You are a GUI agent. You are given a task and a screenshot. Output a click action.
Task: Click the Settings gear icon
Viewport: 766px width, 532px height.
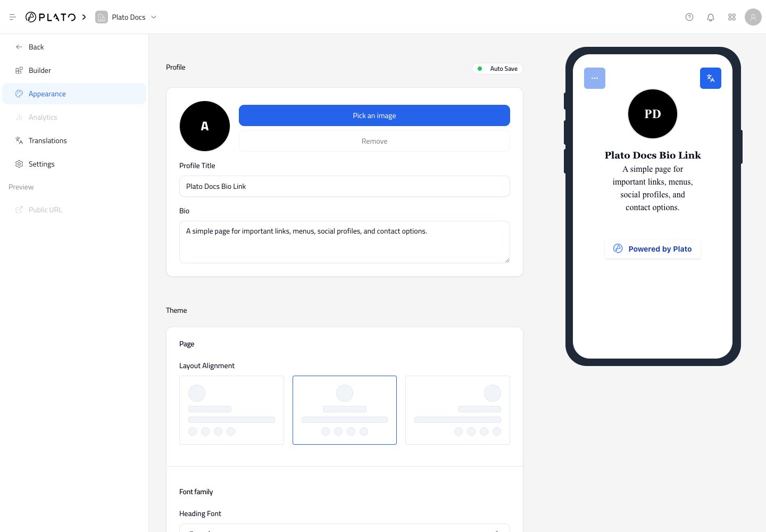[x=19, y=164]
